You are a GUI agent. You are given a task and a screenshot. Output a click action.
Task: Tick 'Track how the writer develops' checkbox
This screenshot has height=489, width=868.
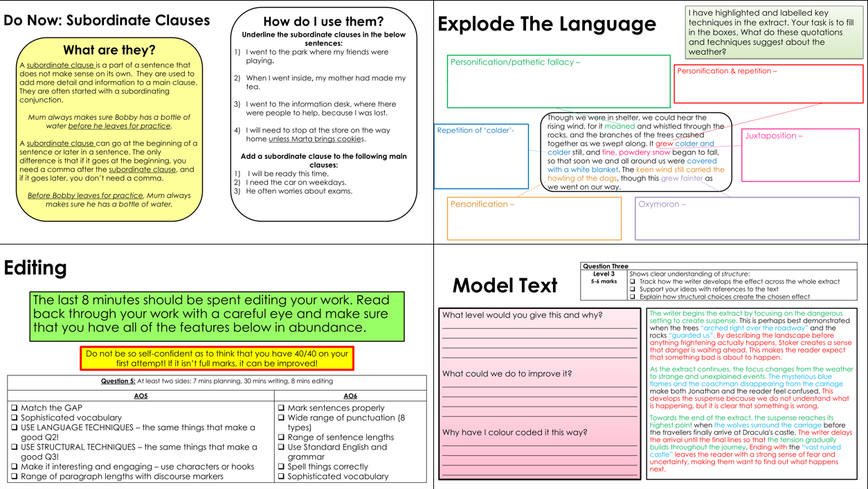[633, 281]
